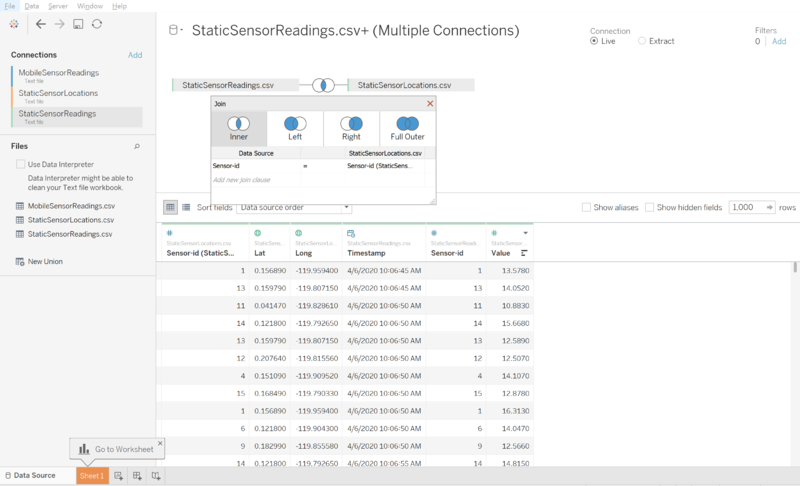Click the Add filters link
Image resolution: width=800 pixels, height=486 pixels.
(779, 41)
